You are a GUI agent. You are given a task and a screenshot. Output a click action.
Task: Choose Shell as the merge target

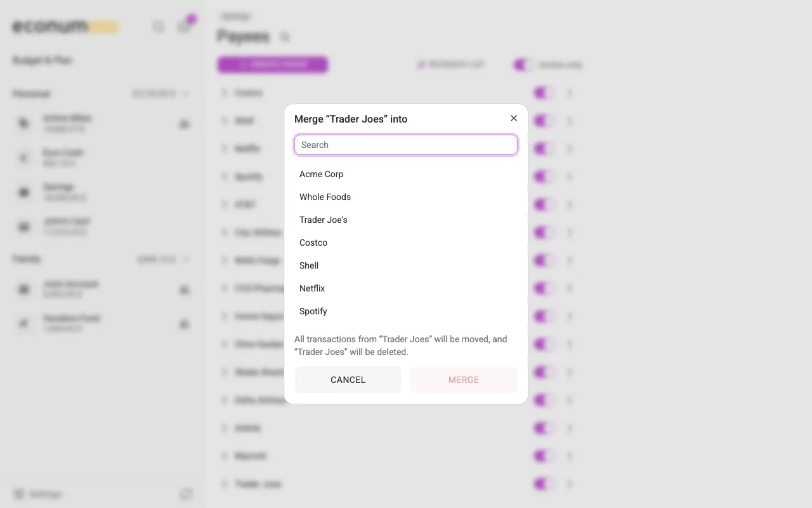coord(406,265)
